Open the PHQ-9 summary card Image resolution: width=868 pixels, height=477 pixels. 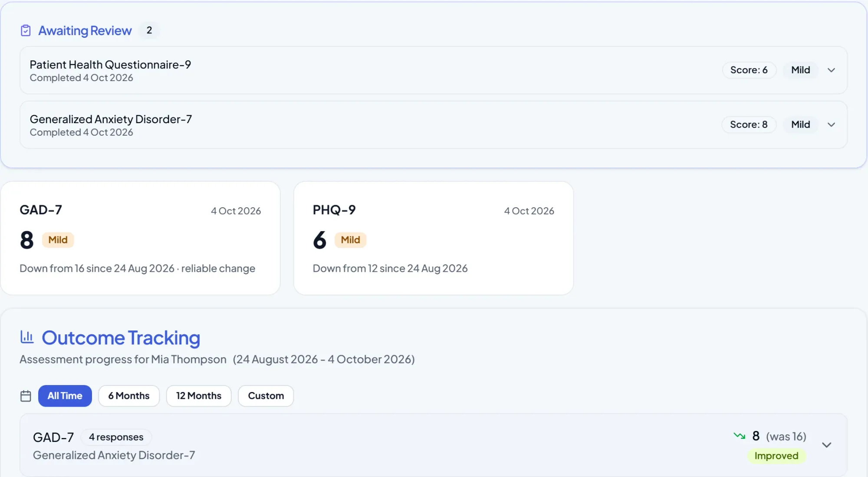(434, 238)
